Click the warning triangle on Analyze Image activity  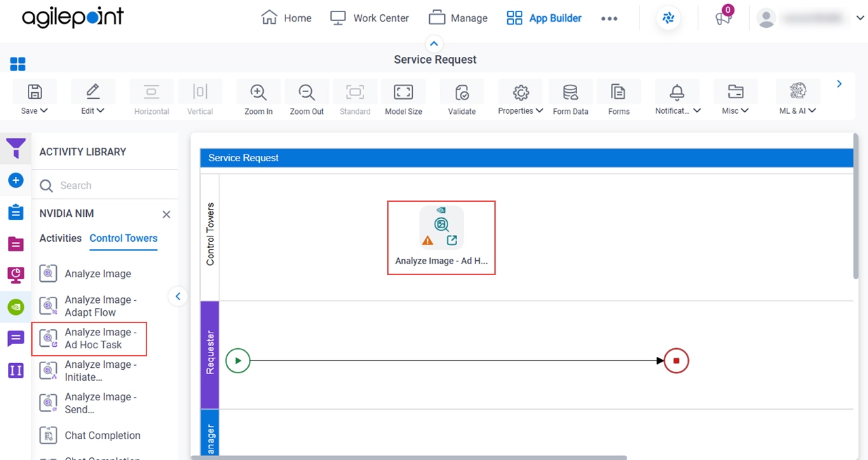click(x=428, y=240)
